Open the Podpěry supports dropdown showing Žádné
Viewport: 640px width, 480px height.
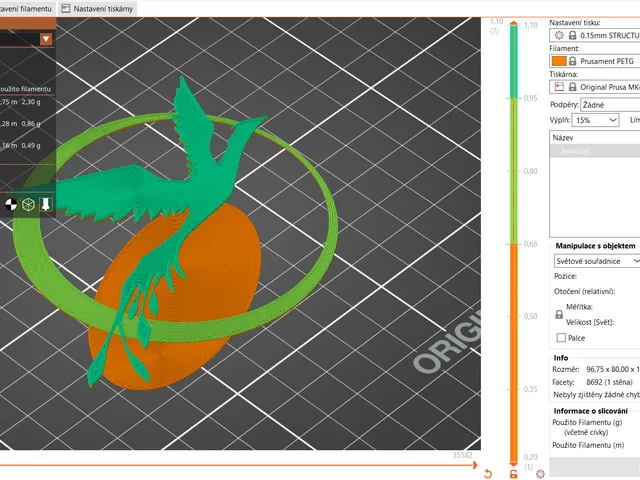tap(610, 105)
